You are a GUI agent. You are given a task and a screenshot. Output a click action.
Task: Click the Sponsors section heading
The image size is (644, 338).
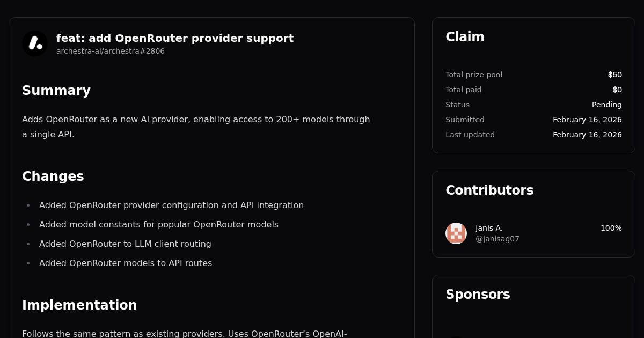[478, 295]
